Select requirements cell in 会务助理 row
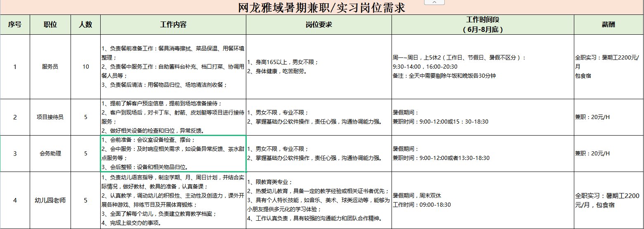 (x=319, y=153)
